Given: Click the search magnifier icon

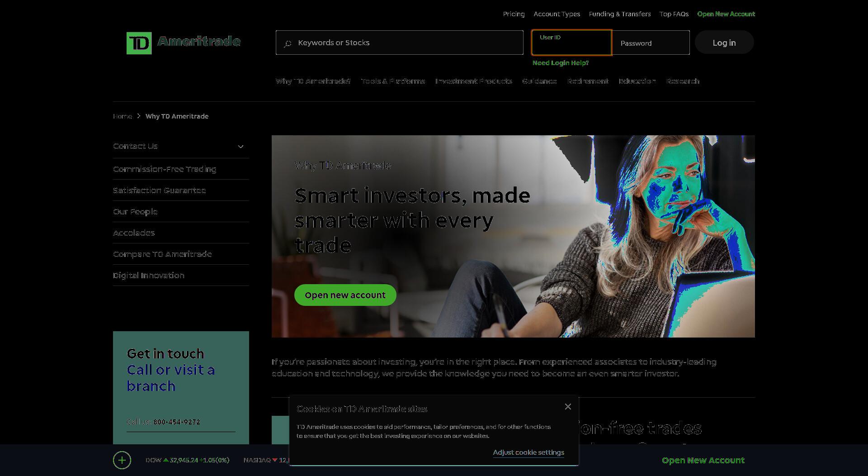Looking at the screenshot, I should click(x=288, y=43).
